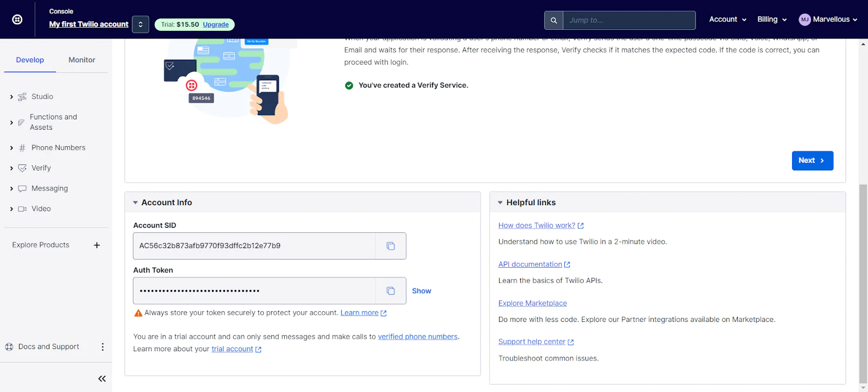
Task: Collapse the Account Info section
Action: (136, 203)
